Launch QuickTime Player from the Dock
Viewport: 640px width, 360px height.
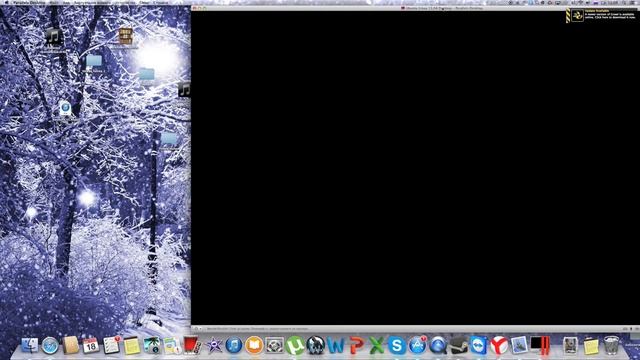(438, 345)
